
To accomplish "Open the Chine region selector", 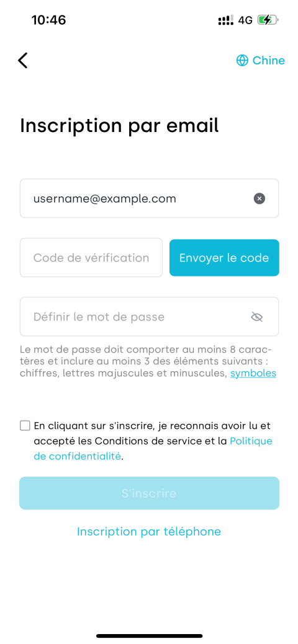I will [x=261, y=60].
